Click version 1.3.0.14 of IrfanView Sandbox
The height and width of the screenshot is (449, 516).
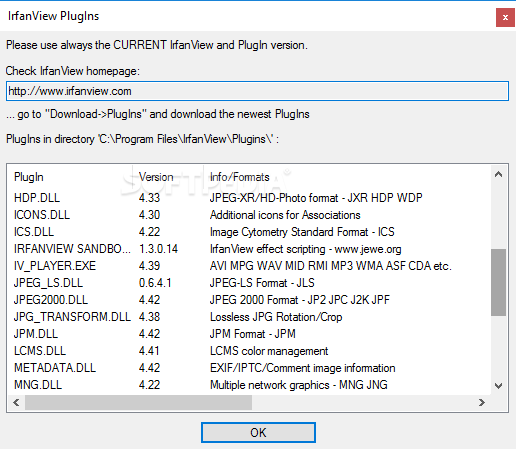(158, 249)
